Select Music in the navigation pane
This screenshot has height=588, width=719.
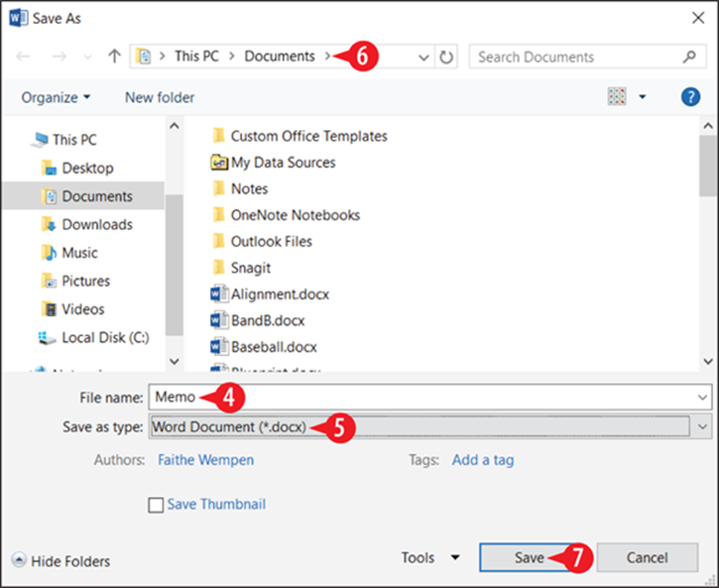(x=69, y=253)
